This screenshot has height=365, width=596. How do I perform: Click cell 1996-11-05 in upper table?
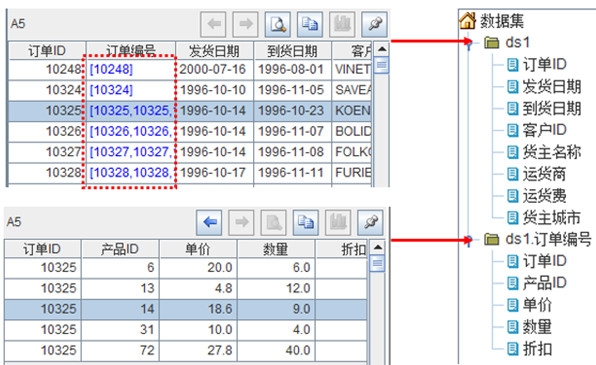(292, 90)
